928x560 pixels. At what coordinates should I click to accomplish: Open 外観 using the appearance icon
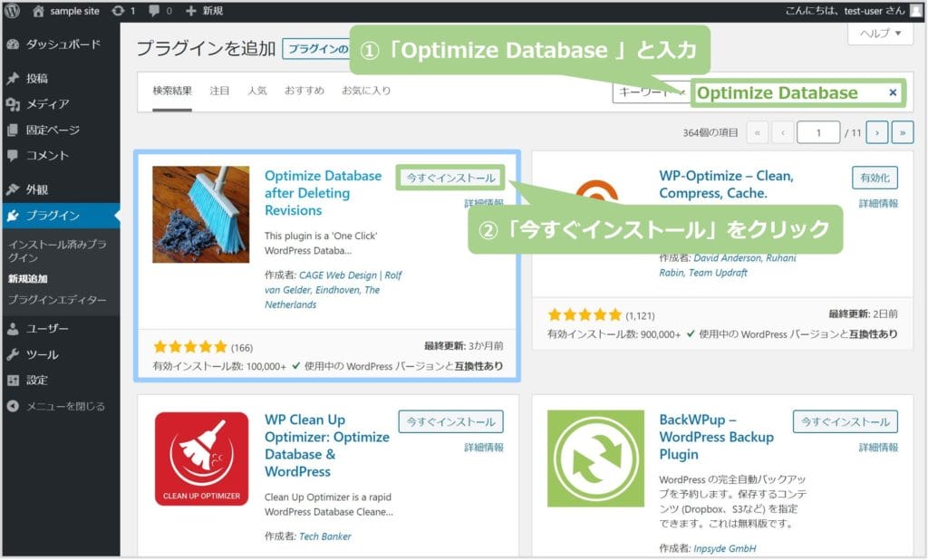click(x=13, y=188)
